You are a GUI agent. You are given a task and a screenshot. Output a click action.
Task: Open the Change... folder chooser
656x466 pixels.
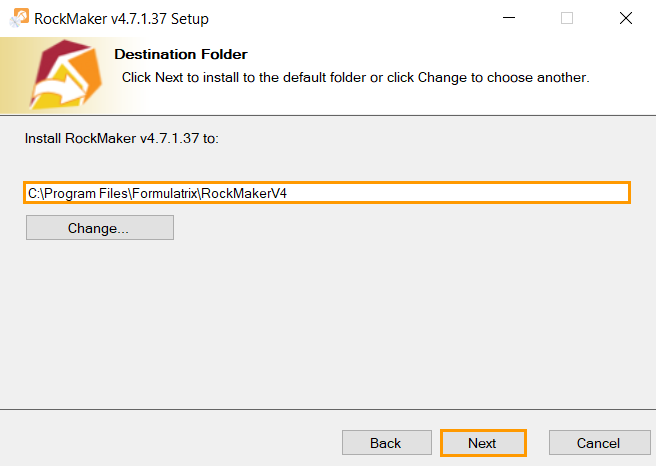(x=99, y=228)
